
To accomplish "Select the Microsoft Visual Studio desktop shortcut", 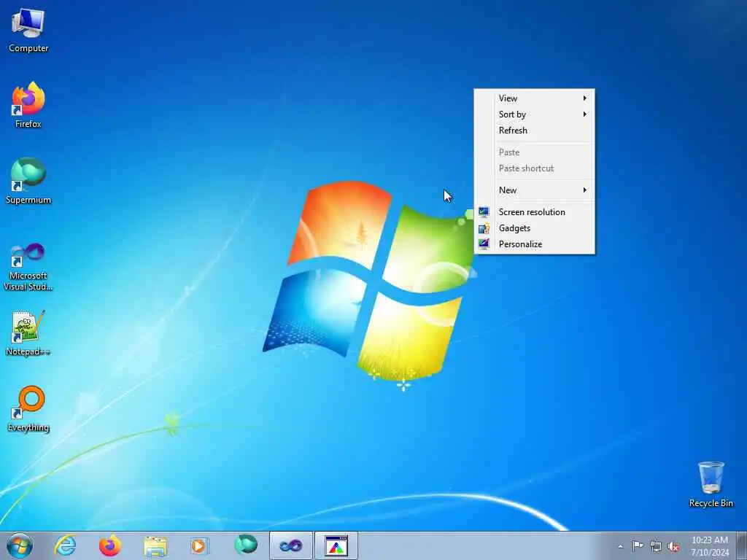I will [28, 267].
